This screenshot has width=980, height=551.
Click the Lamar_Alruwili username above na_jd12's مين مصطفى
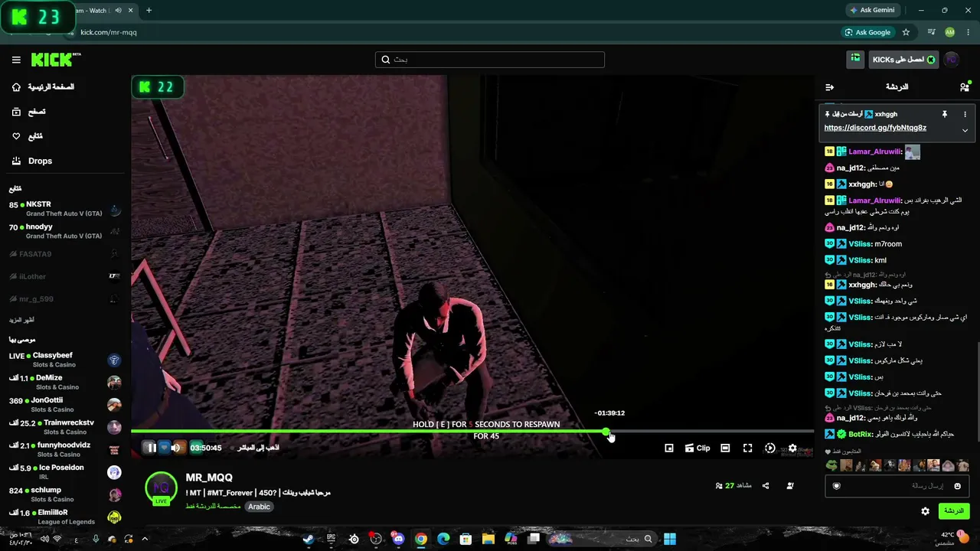(874, 152)
